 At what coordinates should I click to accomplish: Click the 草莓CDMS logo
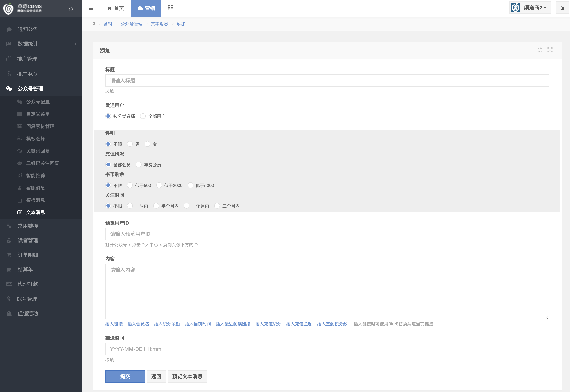click(x=23, y=9)
